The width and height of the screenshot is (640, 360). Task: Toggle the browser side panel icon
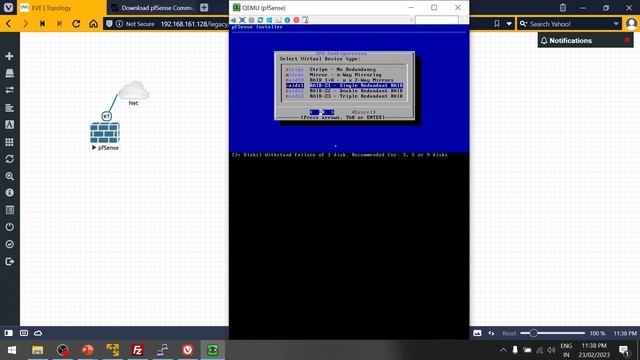pyautogui.click(x=9, y=333)
